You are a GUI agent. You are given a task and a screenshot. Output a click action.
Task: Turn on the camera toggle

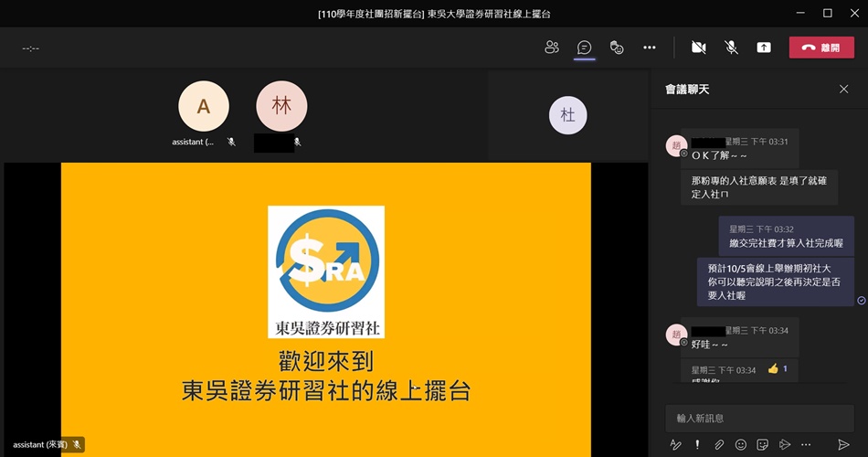(699, 48)
